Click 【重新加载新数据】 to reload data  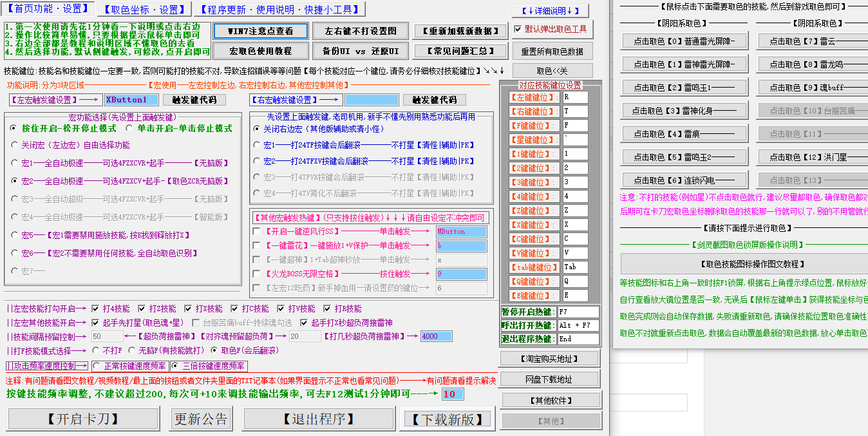pyautogui.click(x=460, y=31)
